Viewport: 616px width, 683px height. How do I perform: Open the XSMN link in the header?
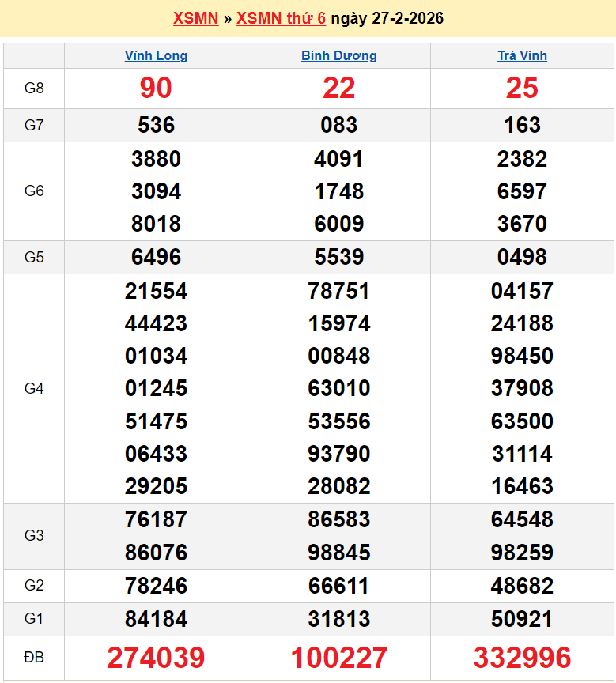point(195,18)
